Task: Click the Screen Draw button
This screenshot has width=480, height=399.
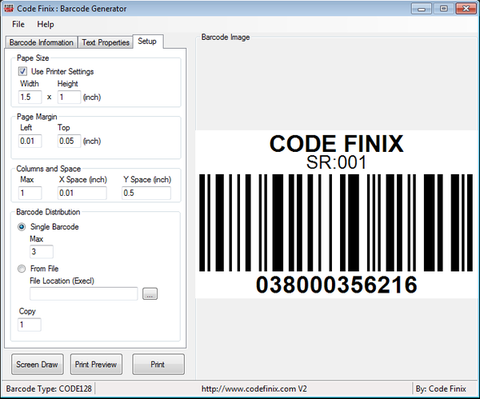Action: tap(37, 364)
